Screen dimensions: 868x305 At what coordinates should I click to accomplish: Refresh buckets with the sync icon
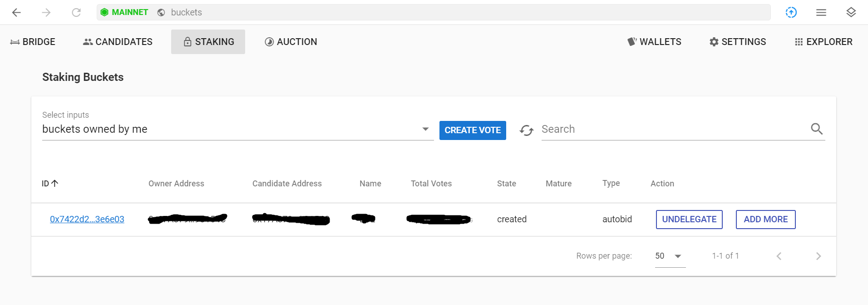point(527,130)
